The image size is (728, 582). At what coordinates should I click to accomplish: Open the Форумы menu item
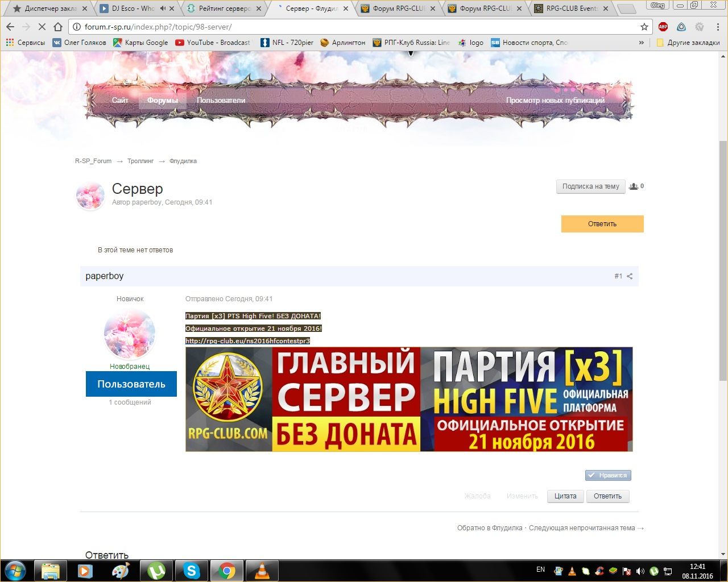pos(163,101)
